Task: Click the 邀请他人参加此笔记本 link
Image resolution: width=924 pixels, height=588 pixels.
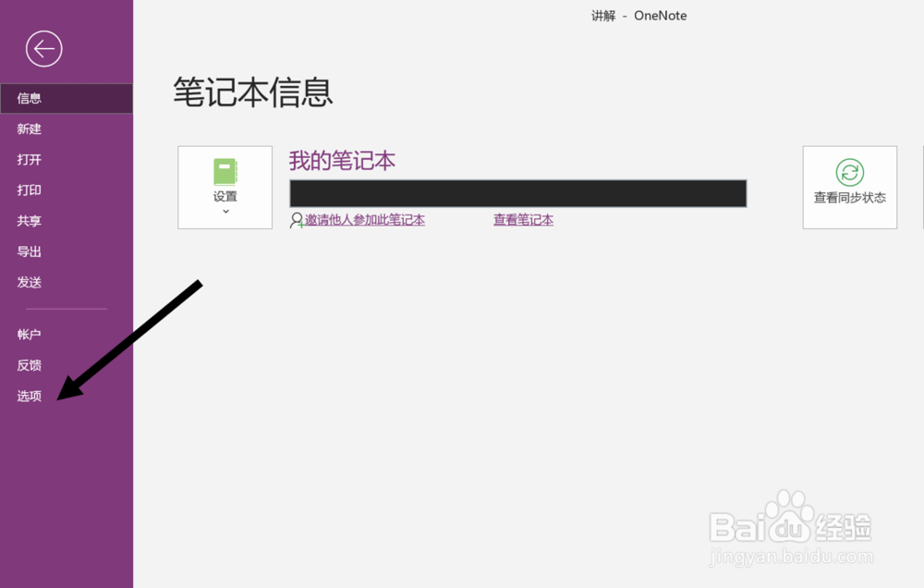Action: coord(365,220)
